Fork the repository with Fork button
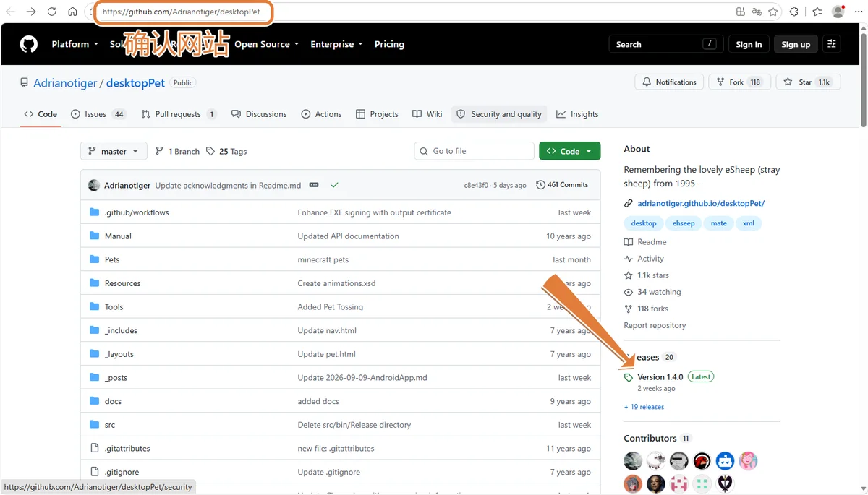The height and width of the screenshot is (495, 868). (739, 82)
